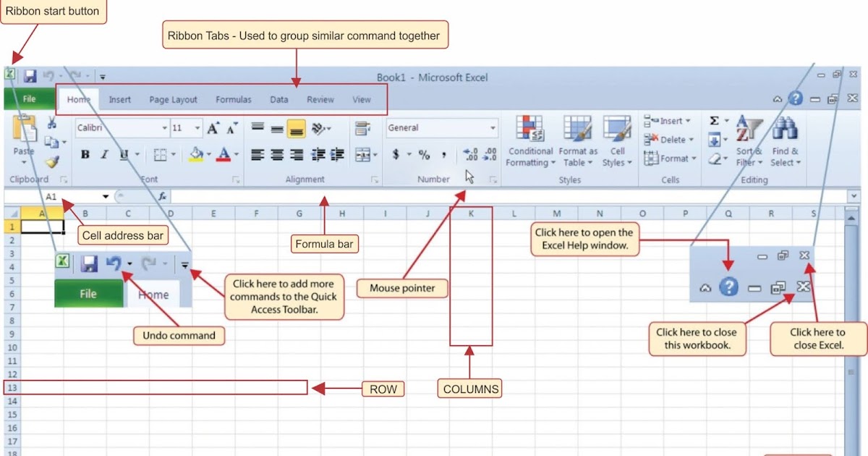Apply bold formatting

(x=85, y=155)
